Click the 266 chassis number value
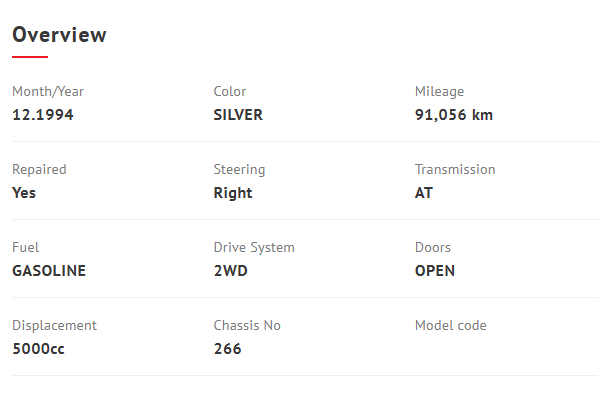The height and width of the screenshot is (418, 609). click(x=227, y=349)
